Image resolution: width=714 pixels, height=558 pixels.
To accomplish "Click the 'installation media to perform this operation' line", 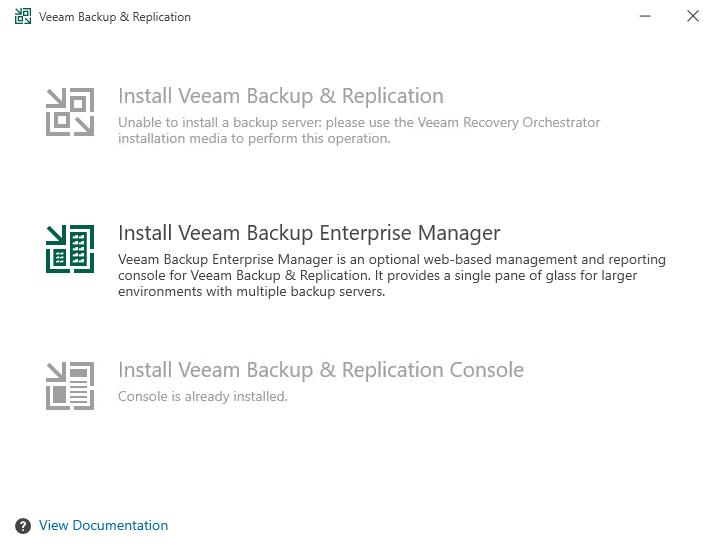I will [254, 139].
